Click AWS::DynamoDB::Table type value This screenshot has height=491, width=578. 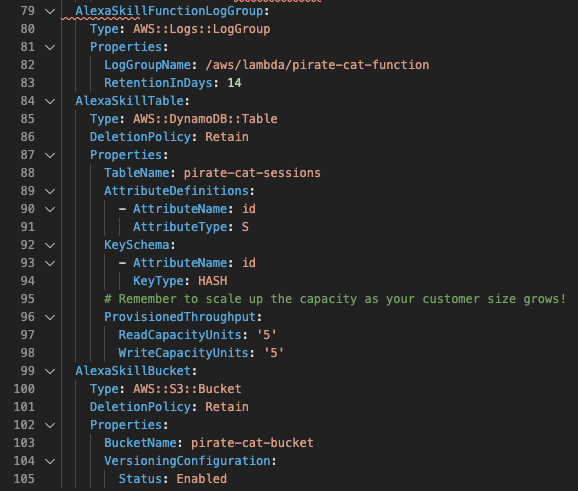coord(205,119)
